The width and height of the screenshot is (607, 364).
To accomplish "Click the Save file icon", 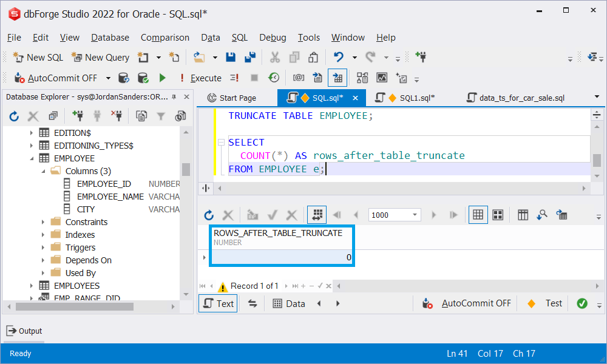I will (231, 57).
